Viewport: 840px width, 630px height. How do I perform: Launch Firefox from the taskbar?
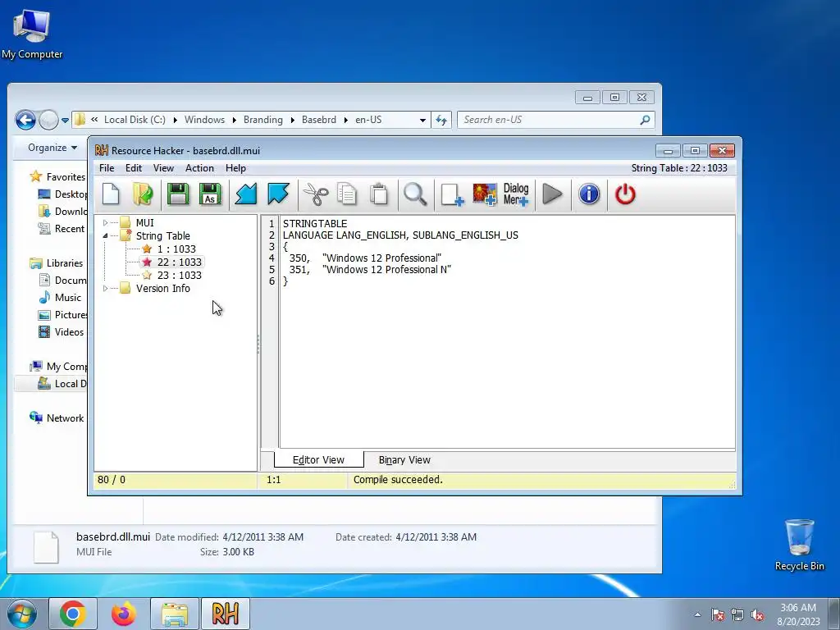coord(123,614)
